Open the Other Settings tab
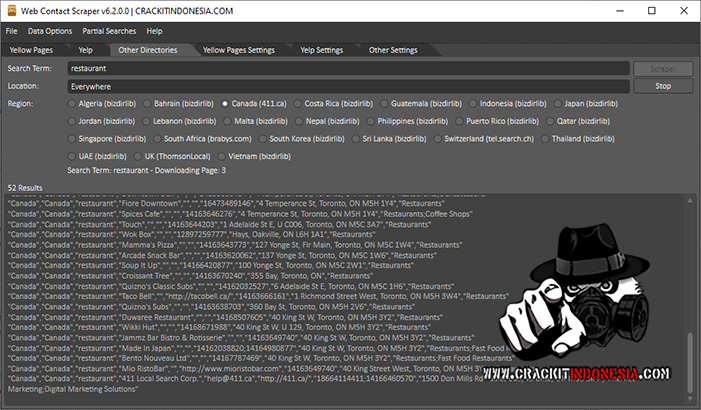 (x=392, y=49)
